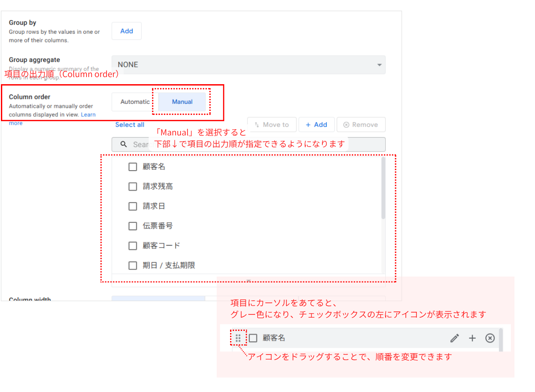The width and height of the screenshot is (535, 392).
Task: Click the plus icon on the 顧客名 row
Action: 472,338
